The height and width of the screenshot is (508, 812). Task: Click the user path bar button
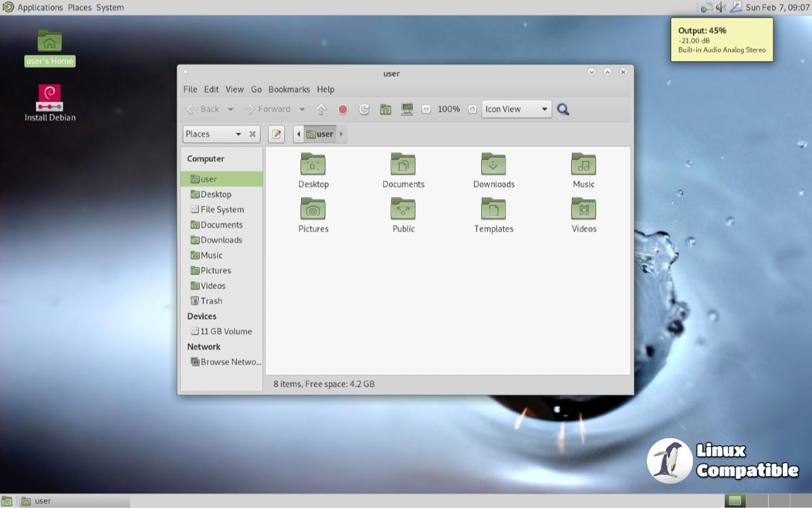pyautogui.click(x=320, y=134)
